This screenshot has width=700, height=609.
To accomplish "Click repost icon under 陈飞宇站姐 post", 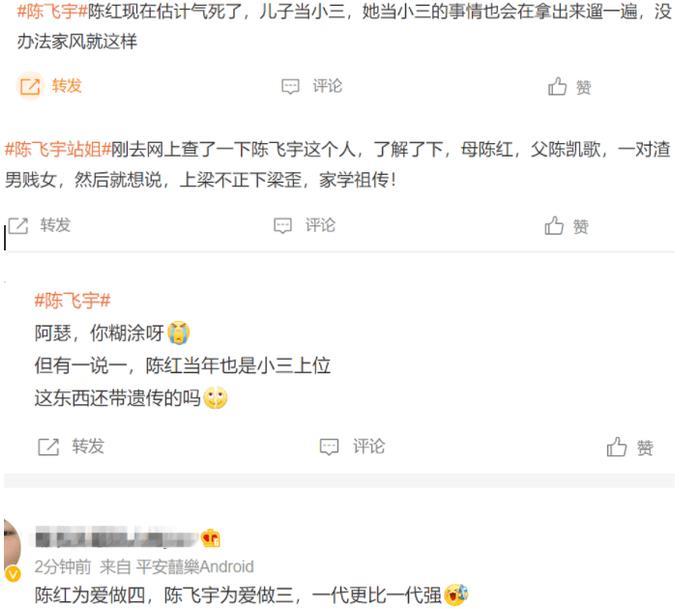I will coord(18,225).
